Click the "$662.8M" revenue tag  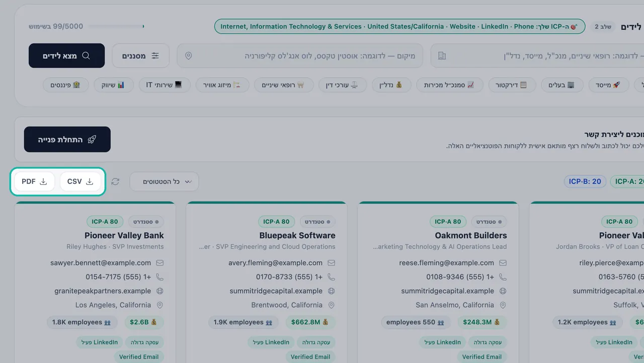tap(310, 322)
